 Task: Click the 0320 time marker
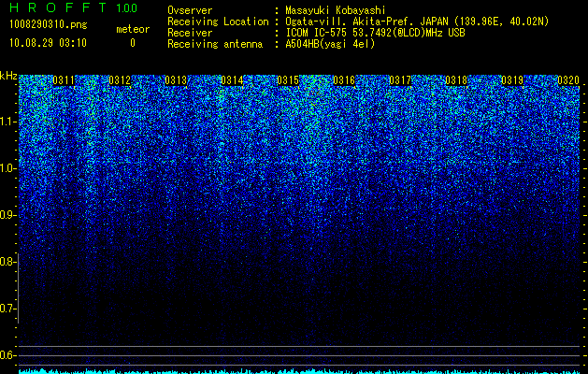[568, 80]
